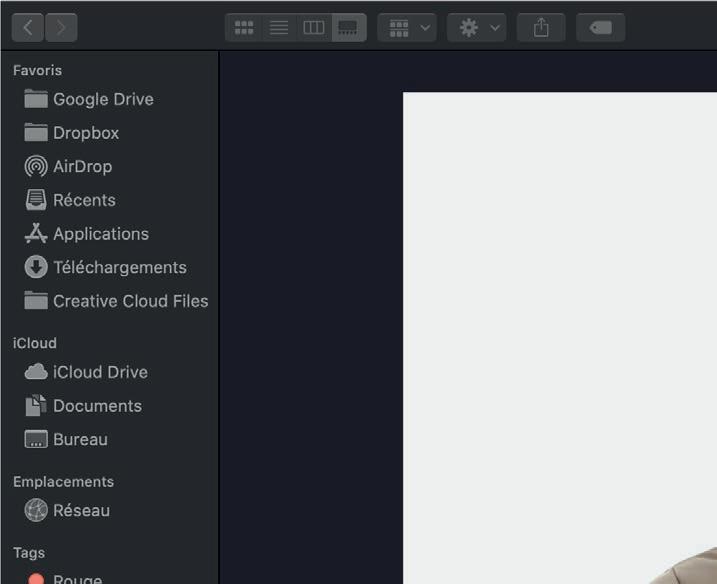Click the Téléchargements download arrow icon
Viewport: 717px width, 584px height.
coord(36,267)
